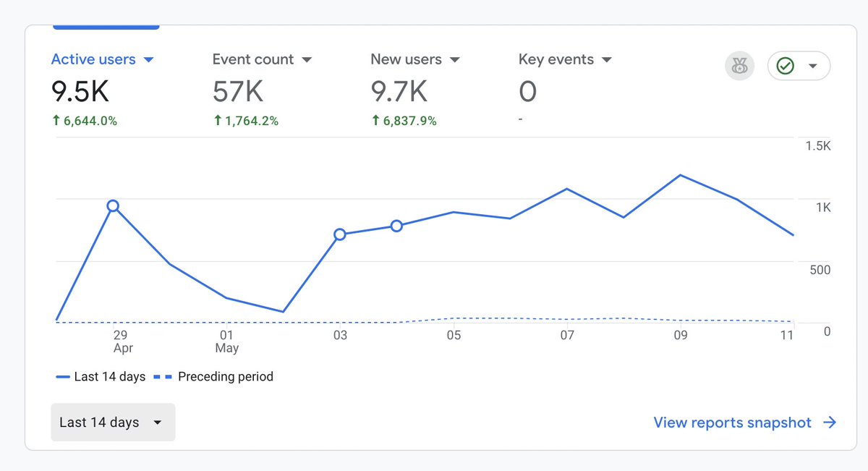
Task: Click the 0 key events value
Action: [528, 92]
